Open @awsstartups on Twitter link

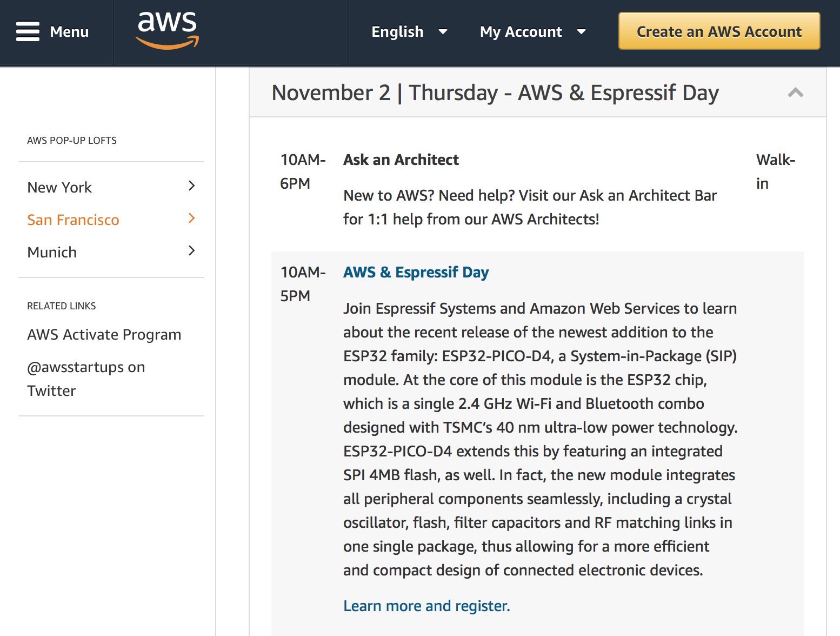click(x=86, y=379)
